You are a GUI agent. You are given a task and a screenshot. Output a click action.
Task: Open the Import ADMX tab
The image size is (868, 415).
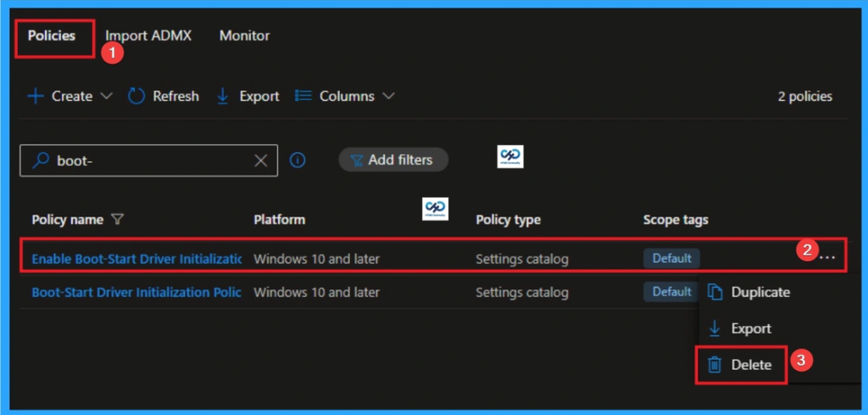(x=148, y=36)
